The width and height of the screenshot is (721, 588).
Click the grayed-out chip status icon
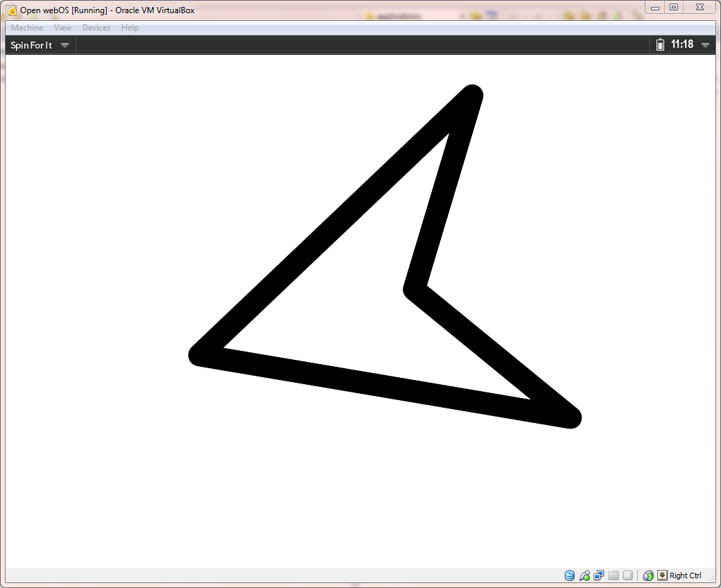pos(627,576)
